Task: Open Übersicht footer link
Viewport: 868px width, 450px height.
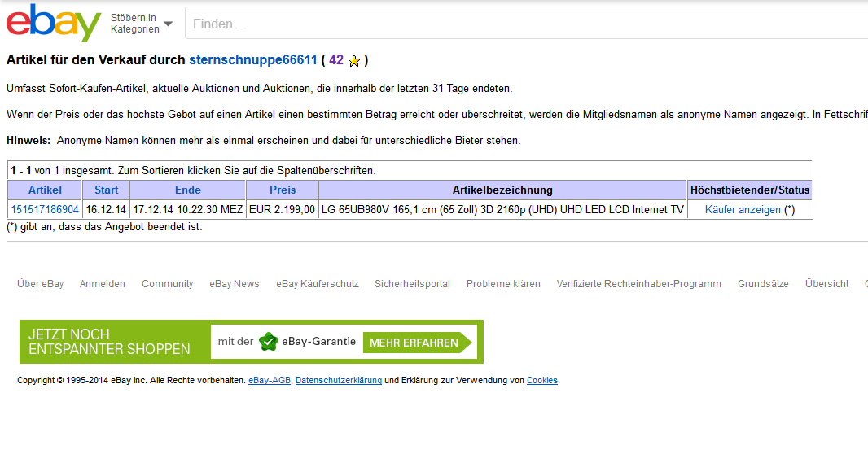Action: point(826,284)
